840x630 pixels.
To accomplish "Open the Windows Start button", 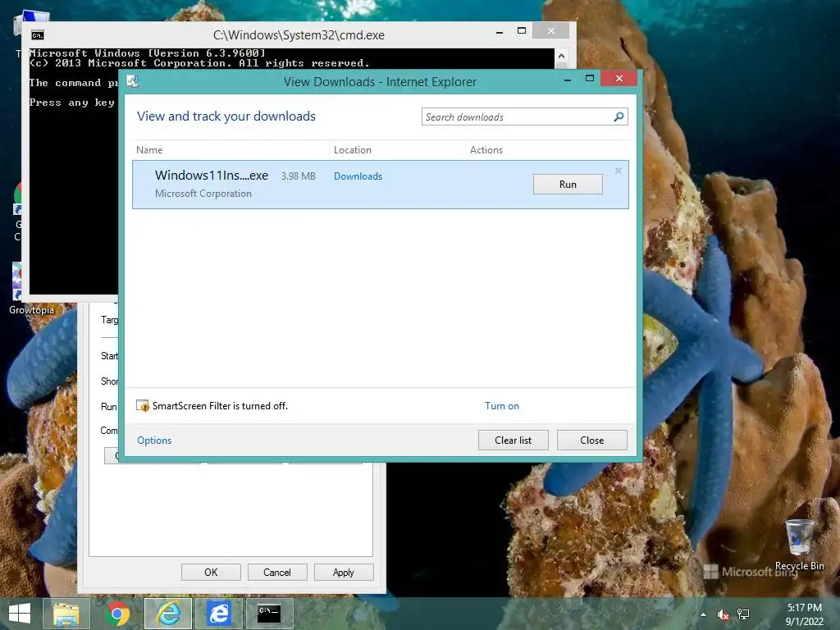I will click(x=20, y=614).
